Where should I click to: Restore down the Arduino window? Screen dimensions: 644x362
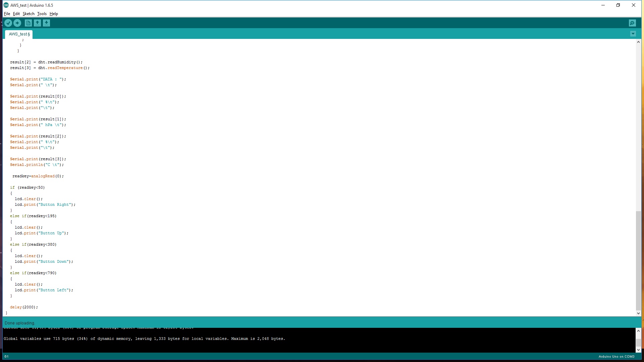point(618,5)
